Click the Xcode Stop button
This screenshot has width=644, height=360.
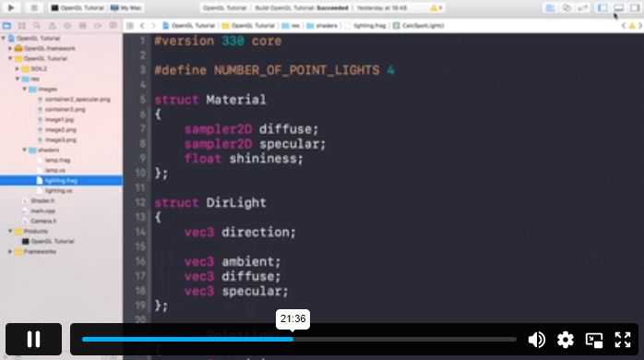34,7
